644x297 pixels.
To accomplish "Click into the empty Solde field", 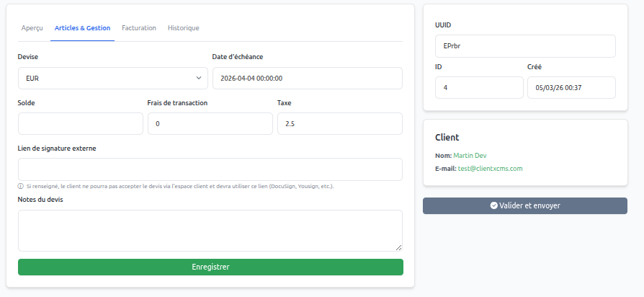I will coord(80,123).
